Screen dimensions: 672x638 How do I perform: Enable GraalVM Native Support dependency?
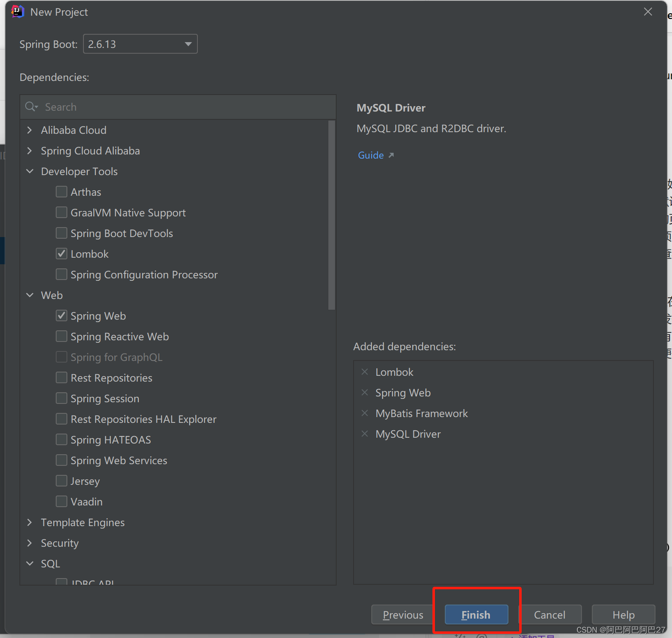62,212
